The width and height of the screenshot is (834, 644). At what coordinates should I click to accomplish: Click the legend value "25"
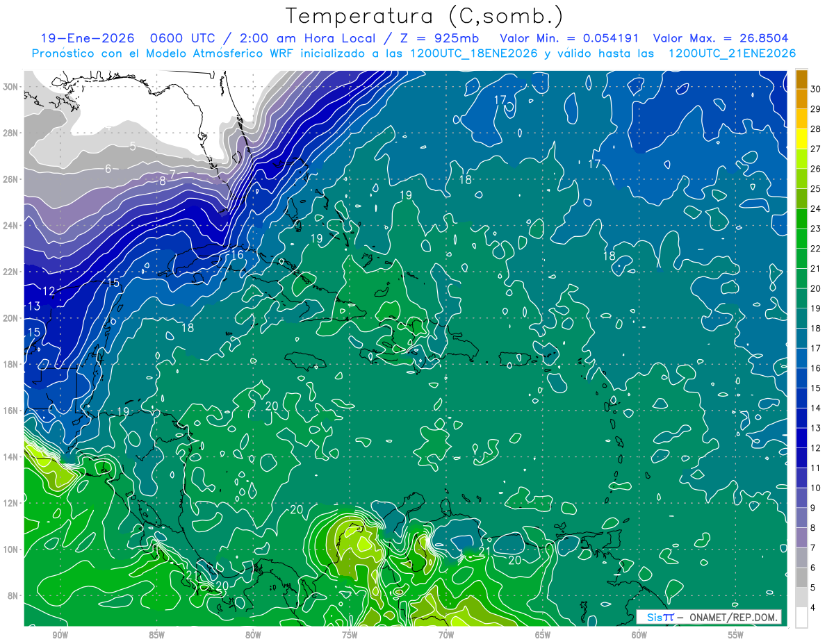click(x=816, y=188)
